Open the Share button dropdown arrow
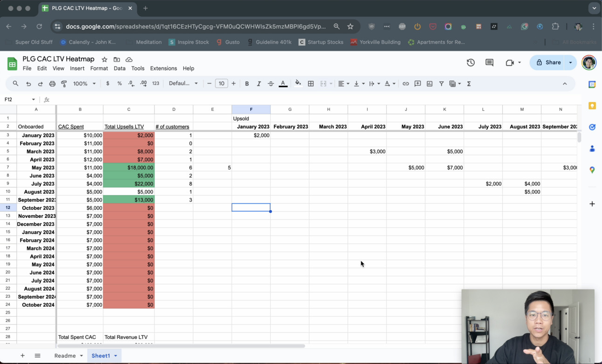This screenshot has width=602, height=364. 570,62
